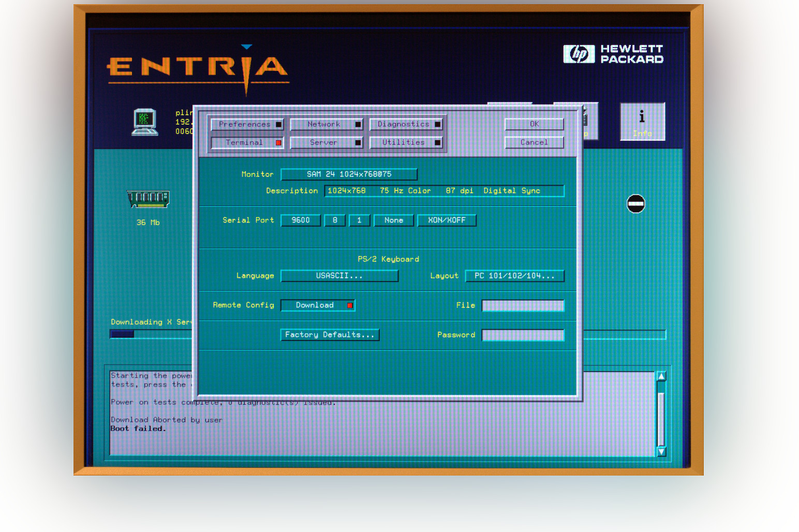
Task: Click the 36 Mb memory chip icon
Action: pos(148,199)
